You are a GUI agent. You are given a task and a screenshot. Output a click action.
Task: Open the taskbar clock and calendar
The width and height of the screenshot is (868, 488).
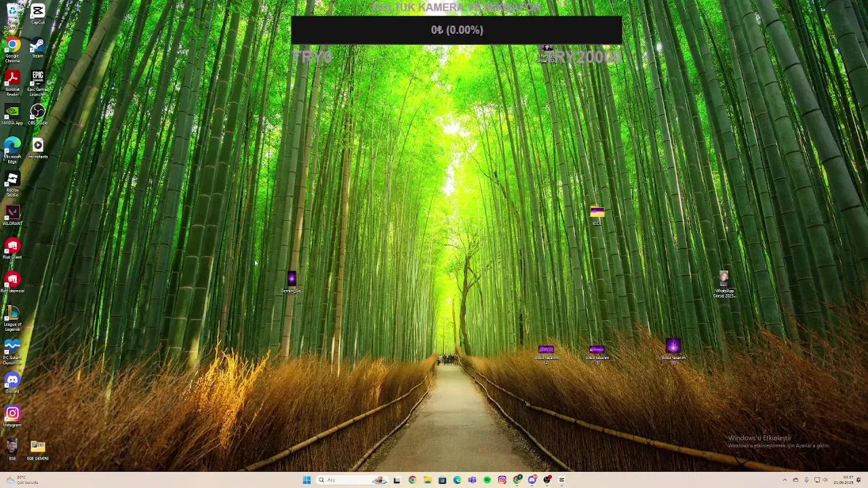[844, 480]
